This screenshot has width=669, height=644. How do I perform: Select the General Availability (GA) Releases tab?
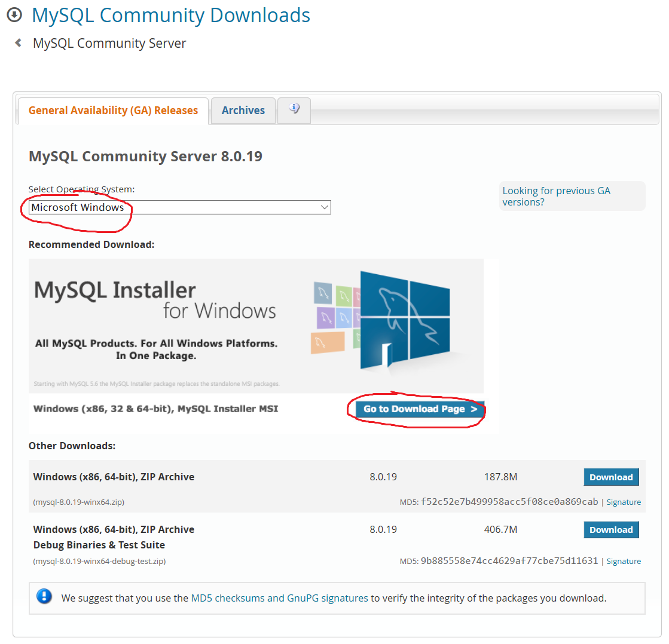pyautogui.click(x=113, y=111)
